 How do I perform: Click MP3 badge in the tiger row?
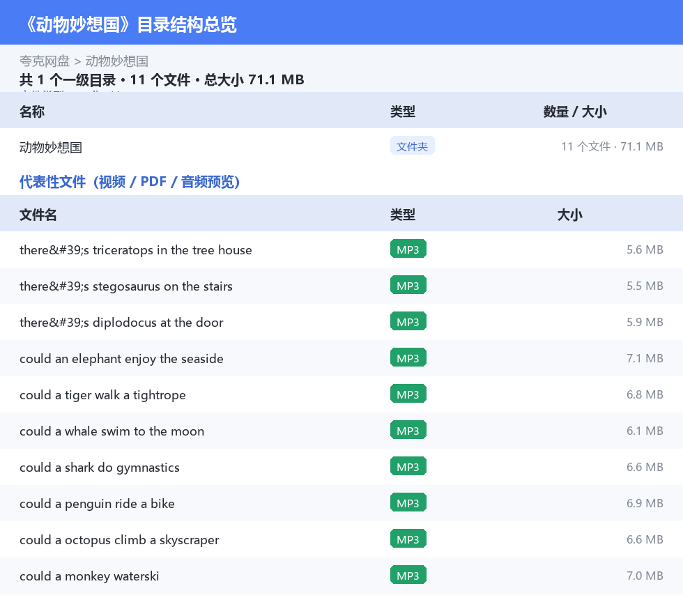click(x=408, y=394)
